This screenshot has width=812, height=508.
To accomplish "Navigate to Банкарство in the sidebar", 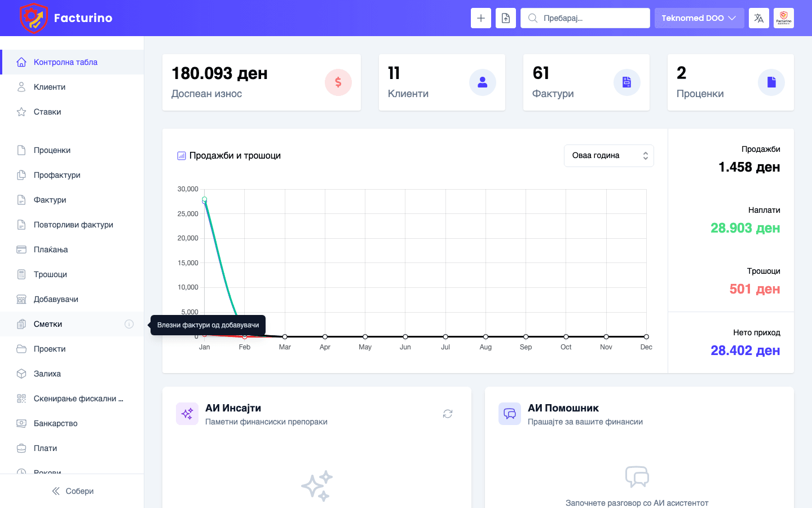I will tap(55, 423).
